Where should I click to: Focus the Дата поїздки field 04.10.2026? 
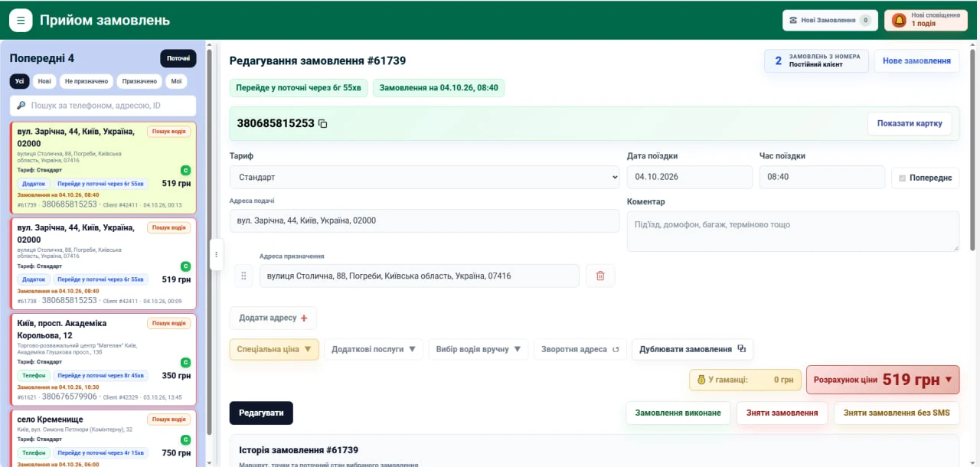point(690,177)
